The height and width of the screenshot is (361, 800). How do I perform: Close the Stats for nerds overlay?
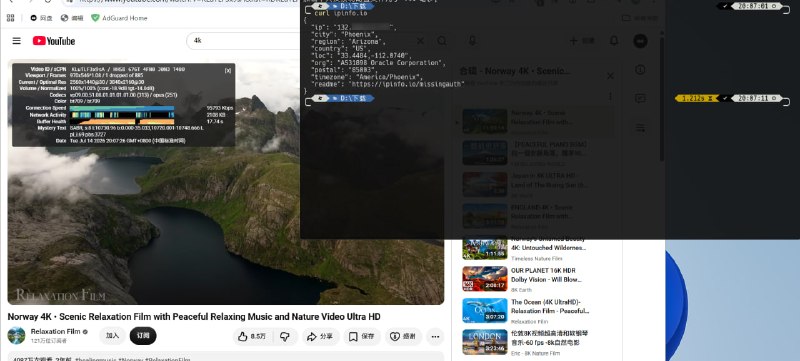228,70
